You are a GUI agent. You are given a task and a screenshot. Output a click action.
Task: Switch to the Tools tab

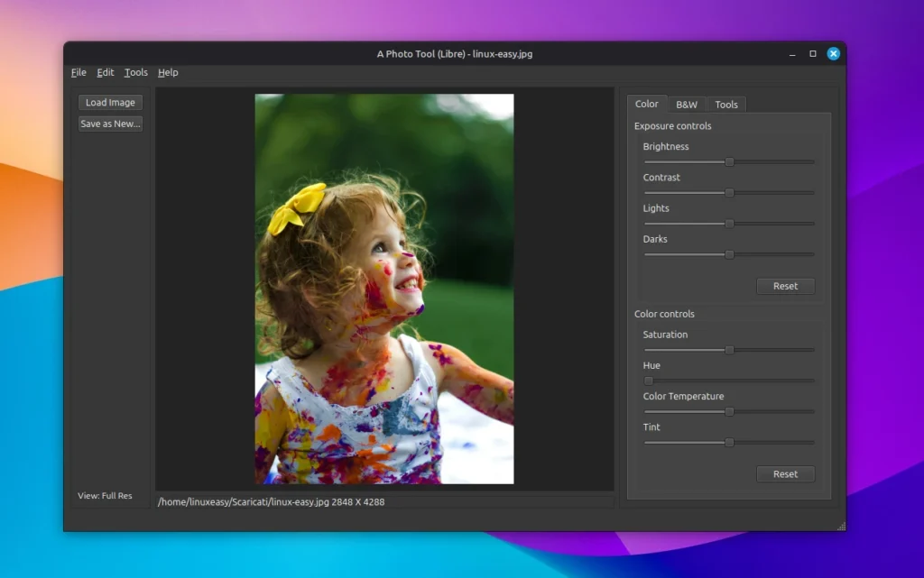pos(726,104)
